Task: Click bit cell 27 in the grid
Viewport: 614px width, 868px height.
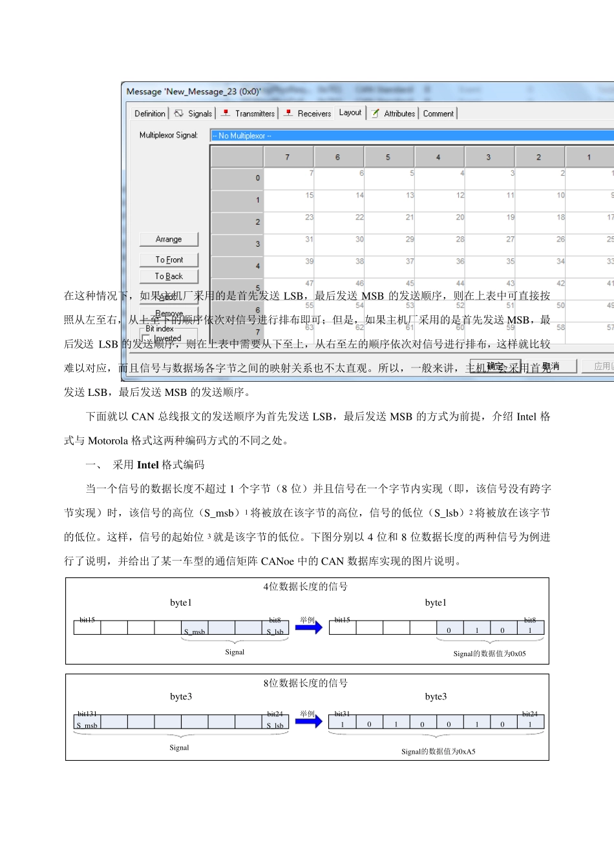Action: pyautogui.click(x=491, y=245)
